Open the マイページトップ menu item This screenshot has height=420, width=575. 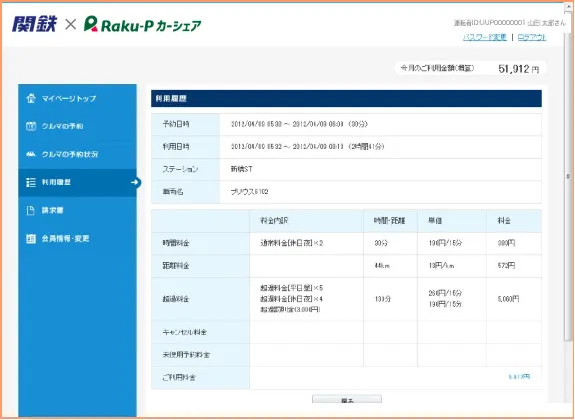click(77, 98)
